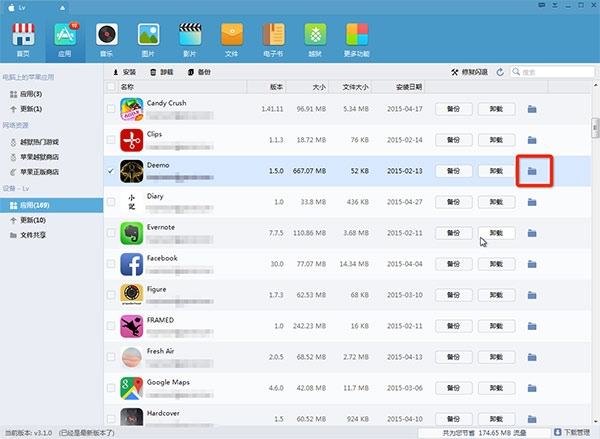Click into the search input field
Viewport: 600px width, 439px height.
(552, 72)
